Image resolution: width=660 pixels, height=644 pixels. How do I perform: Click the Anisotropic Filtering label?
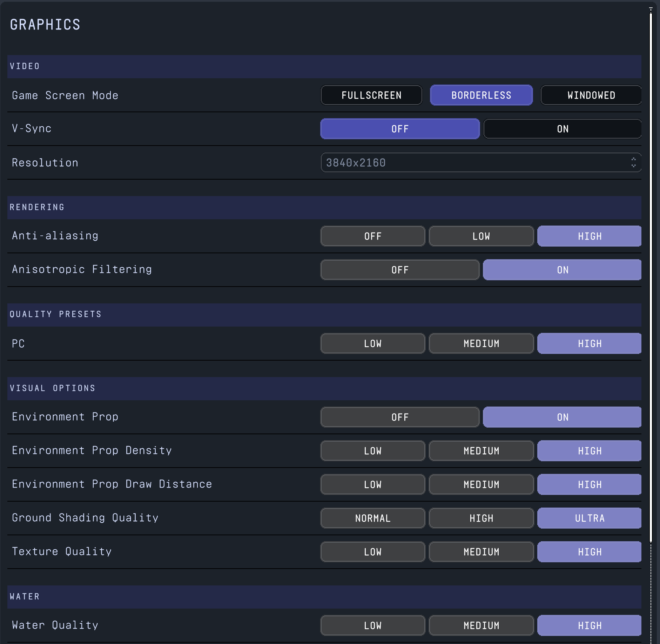point(82,269)
